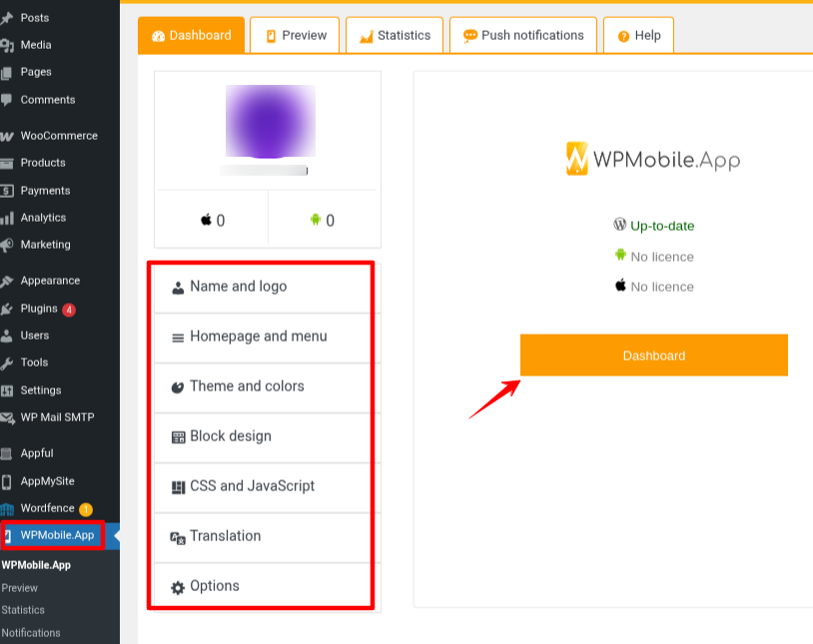Open the Options settings row

pos(268,586)
